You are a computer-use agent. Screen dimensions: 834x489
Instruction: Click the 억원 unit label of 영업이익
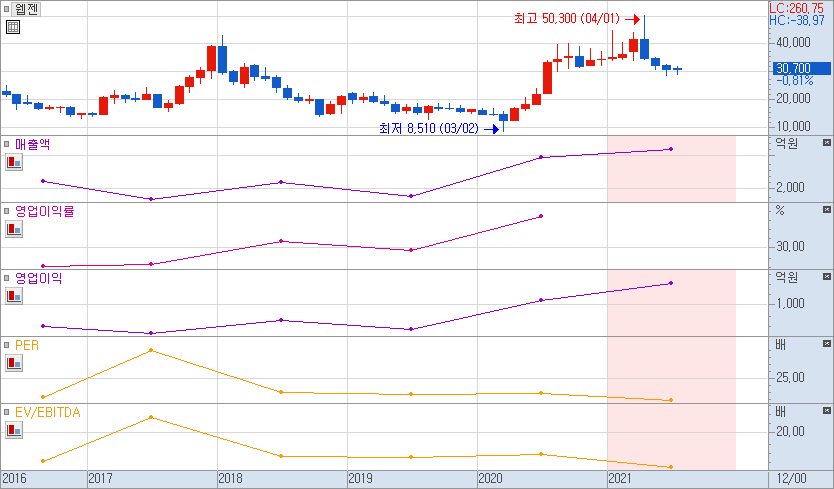(x=786, y=277)
